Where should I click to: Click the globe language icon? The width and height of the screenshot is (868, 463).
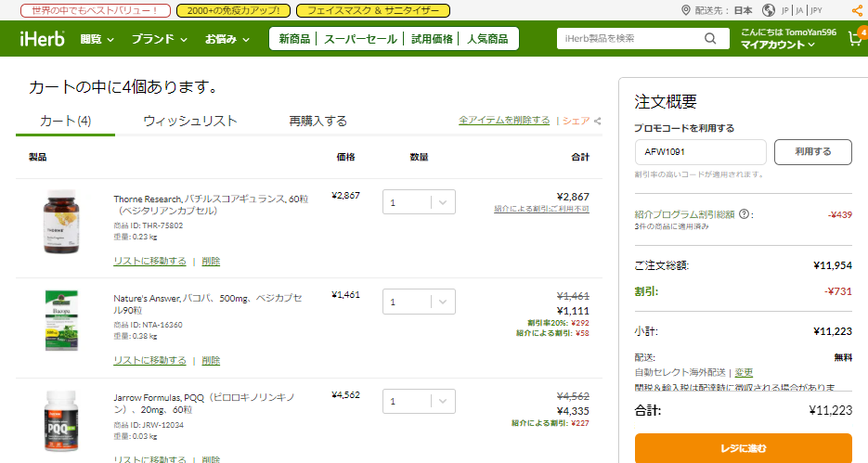[x=769, y=10]
